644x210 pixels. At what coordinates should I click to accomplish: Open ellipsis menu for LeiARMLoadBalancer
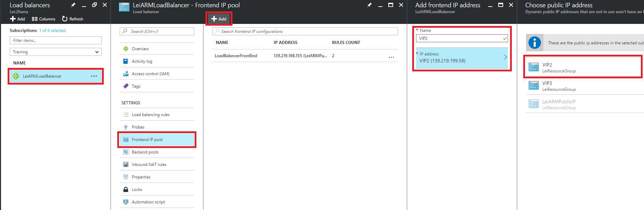point(94,76)
